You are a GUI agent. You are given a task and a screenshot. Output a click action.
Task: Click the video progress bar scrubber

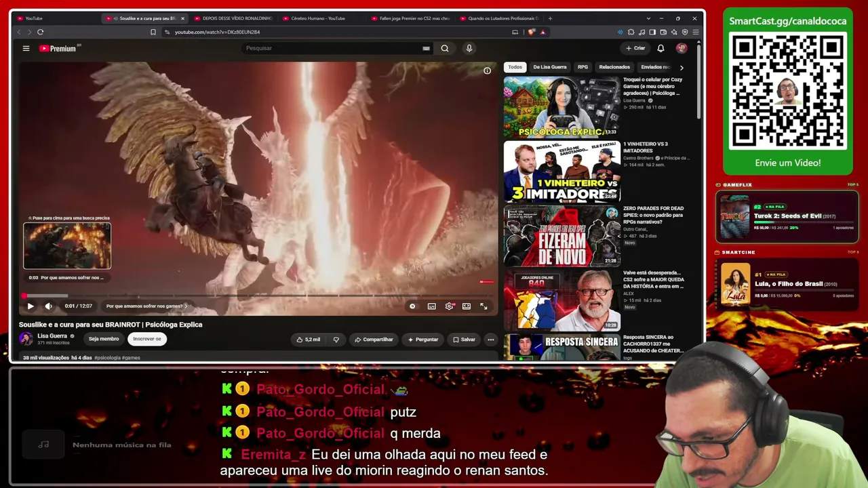(24, 296)
